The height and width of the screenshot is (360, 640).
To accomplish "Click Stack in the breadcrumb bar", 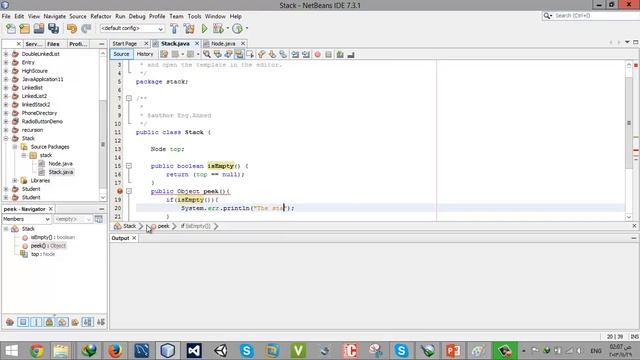I will pyautogui.click(x=129, y=226).
